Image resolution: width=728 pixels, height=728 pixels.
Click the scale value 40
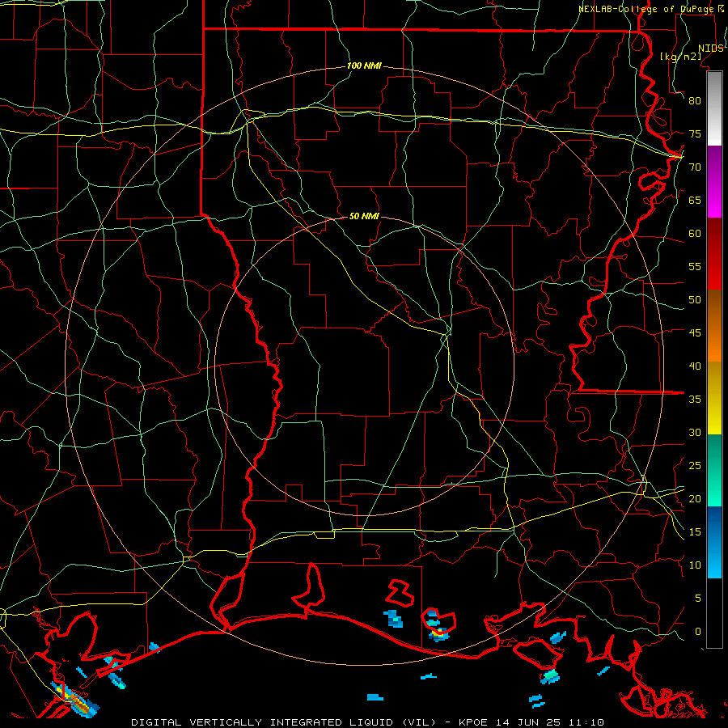click(x=695, y=366)
